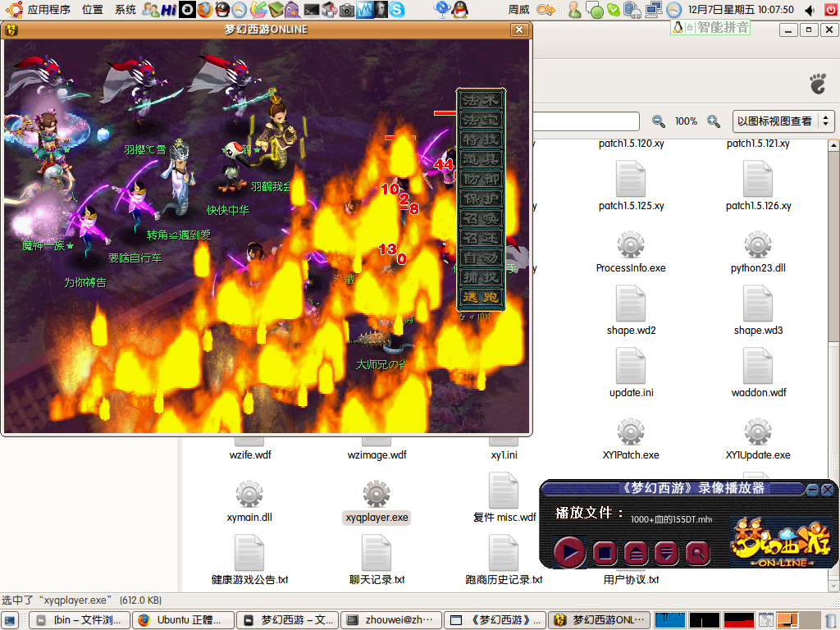This screenshot has height=630, width=840.
Task: Select the shape.wd2 file
Action: tap(631, 311)
